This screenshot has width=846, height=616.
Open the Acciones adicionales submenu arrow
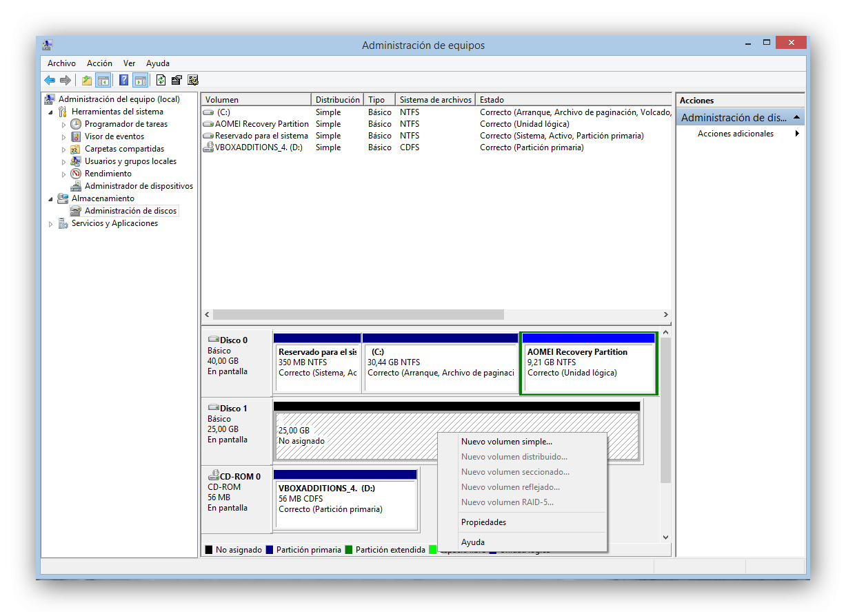click(797, 134)
